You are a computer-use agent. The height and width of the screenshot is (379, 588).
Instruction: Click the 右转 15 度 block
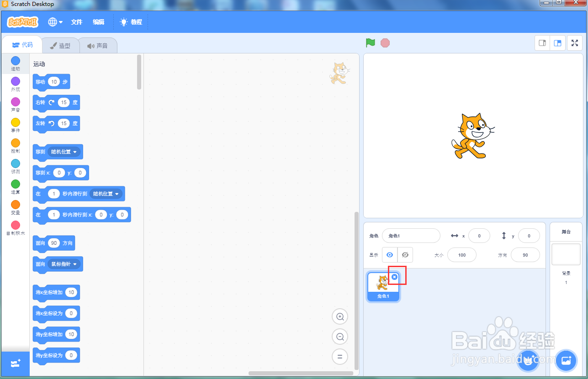point(56,103)
